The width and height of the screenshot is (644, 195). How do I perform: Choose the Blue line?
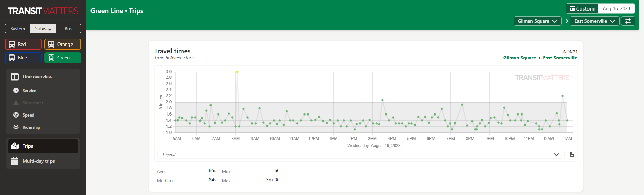[23, 58]
